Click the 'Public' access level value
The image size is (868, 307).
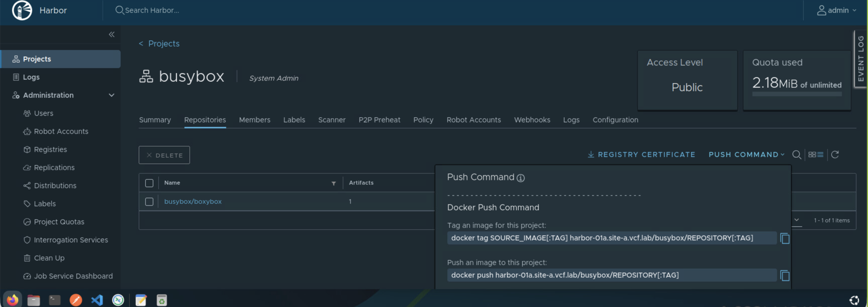(687, 87)
